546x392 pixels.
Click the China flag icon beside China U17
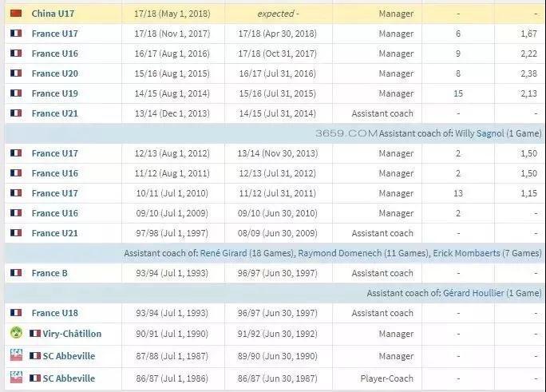[16, 14]
